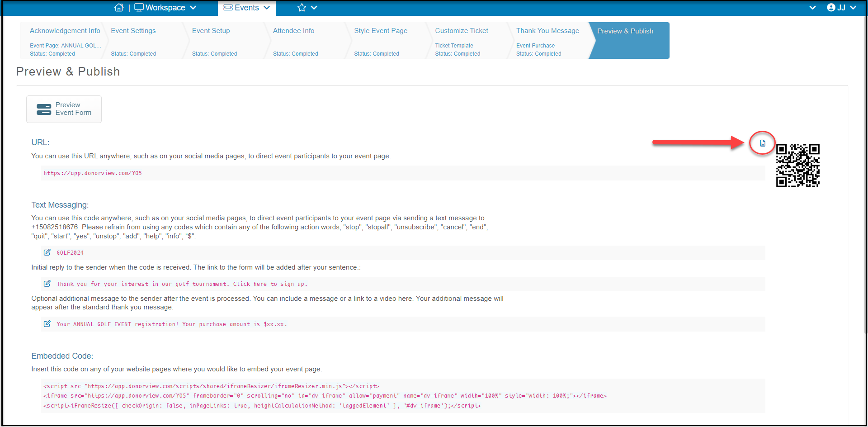Viewport: 868px width, 427px height.
Task: Edit the additional message pencil icon
Action: (47, 324)
